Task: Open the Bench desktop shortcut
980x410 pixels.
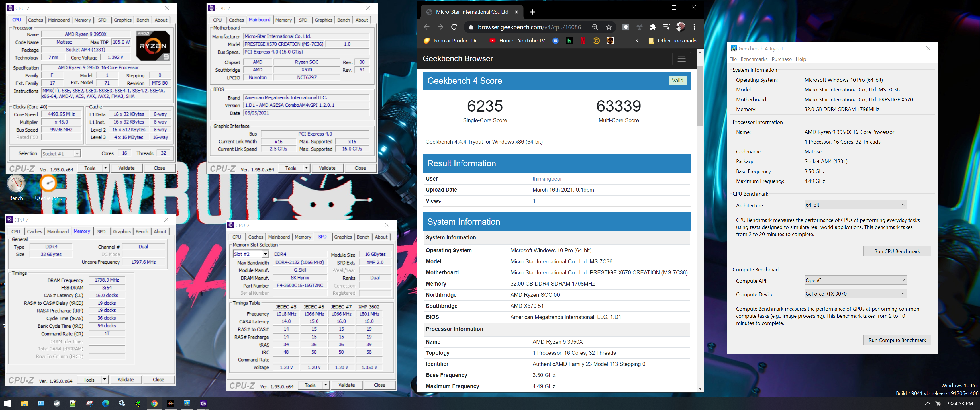Action: pos(16,188)
